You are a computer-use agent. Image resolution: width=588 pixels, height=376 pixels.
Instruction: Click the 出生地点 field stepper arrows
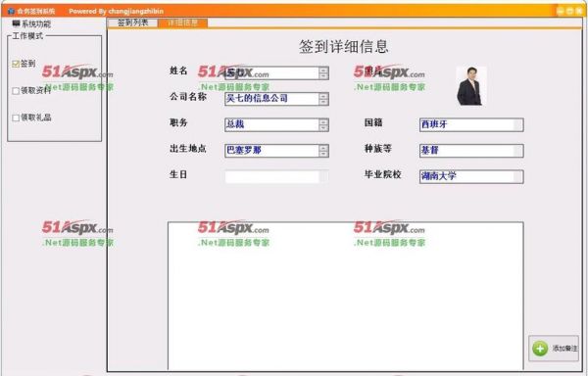323,151
